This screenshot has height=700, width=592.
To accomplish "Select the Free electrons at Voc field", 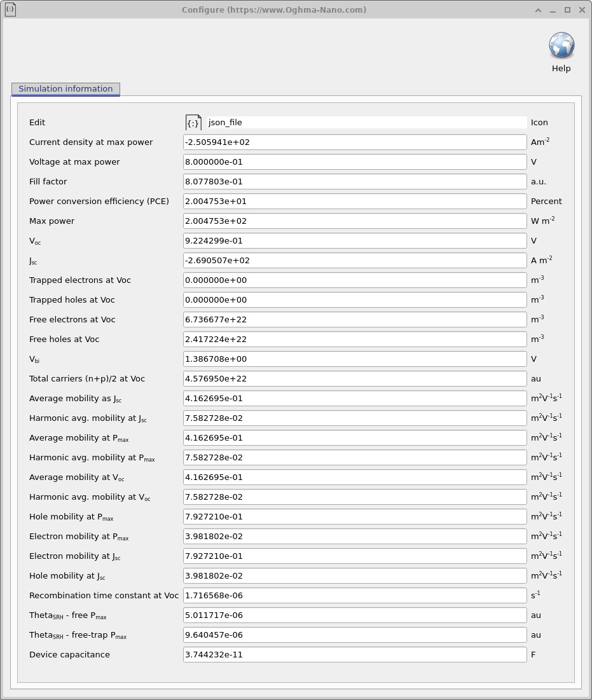I will 355,319.
